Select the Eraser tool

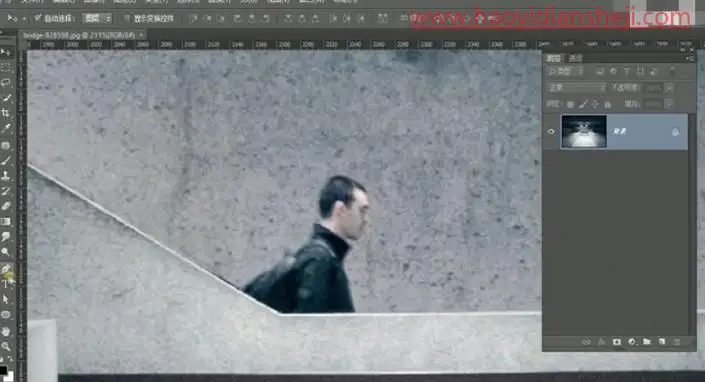click(6, 206)
